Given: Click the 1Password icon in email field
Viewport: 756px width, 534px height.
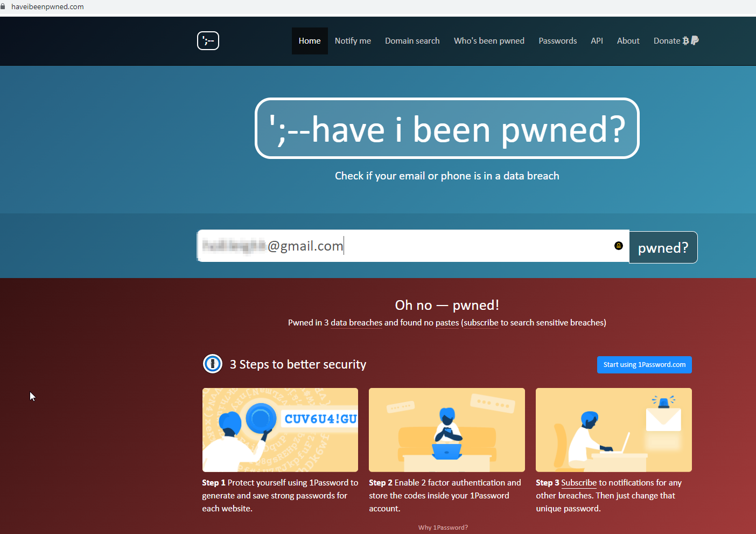Looking at the screenshot, I should coord(619,246).
